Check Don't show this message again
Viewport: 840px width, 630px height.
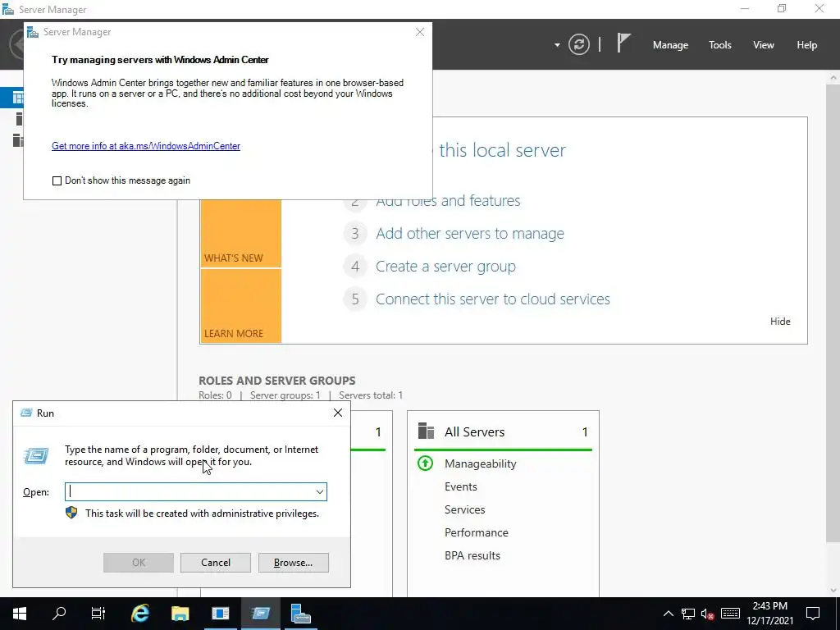[57, 180]
